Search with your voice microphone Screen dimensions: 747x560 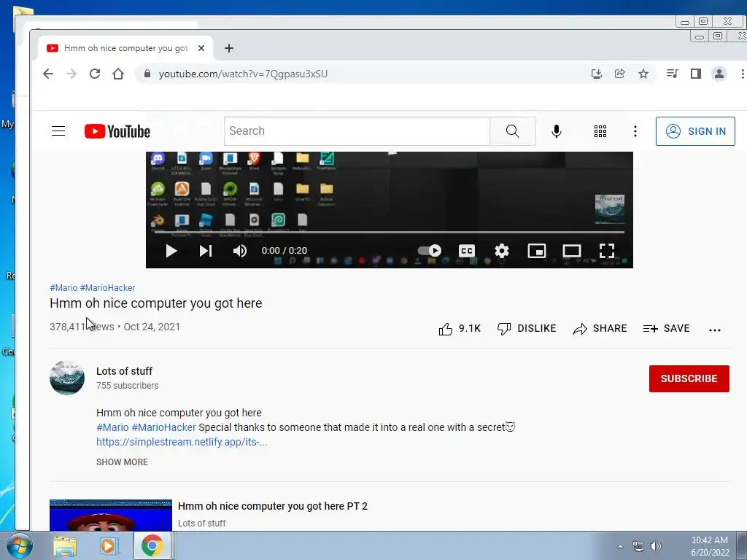(557, 131)
